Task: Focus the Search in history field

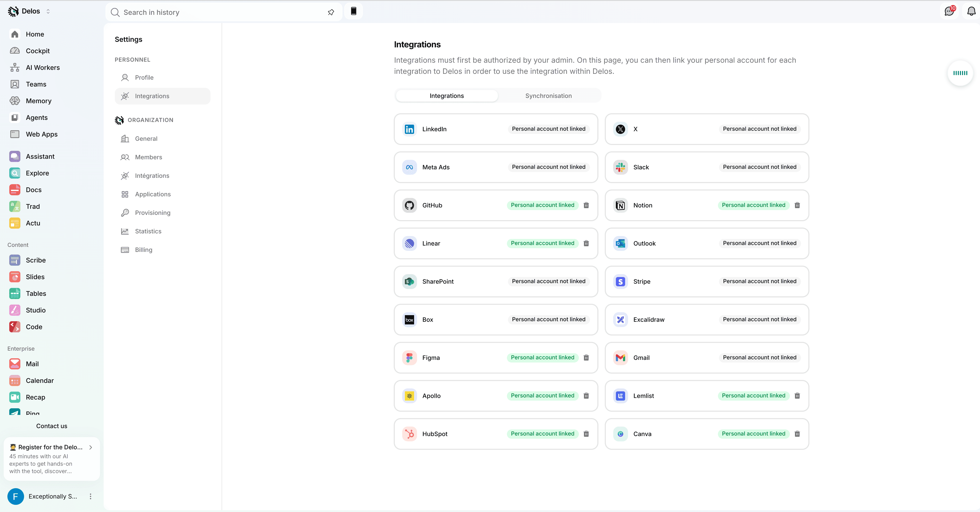Action: tap(224, 12)
